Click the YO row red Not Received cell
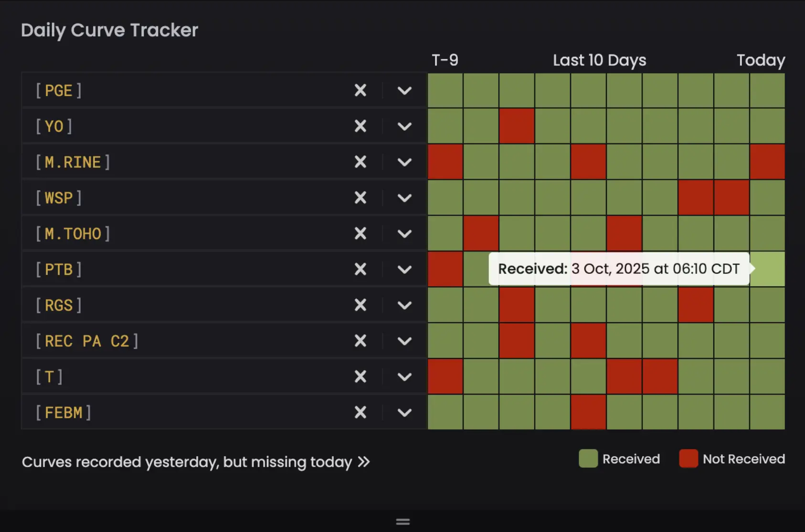 point(517,126)
